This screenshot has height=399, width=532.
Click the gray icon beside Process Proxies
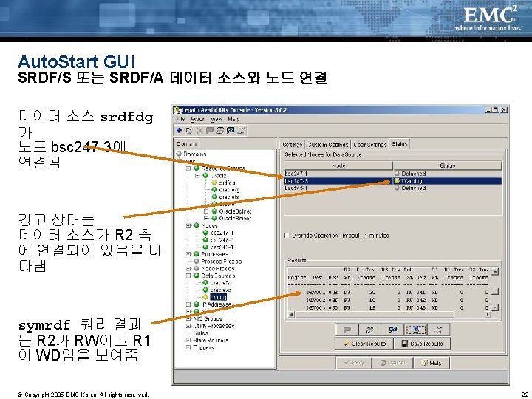point(197,262)
